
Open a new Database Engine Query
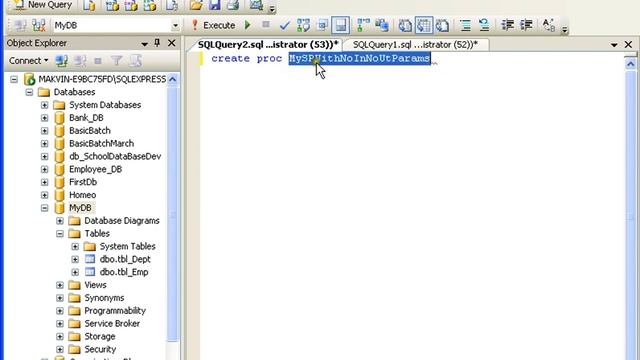click(x=89, y=5)
